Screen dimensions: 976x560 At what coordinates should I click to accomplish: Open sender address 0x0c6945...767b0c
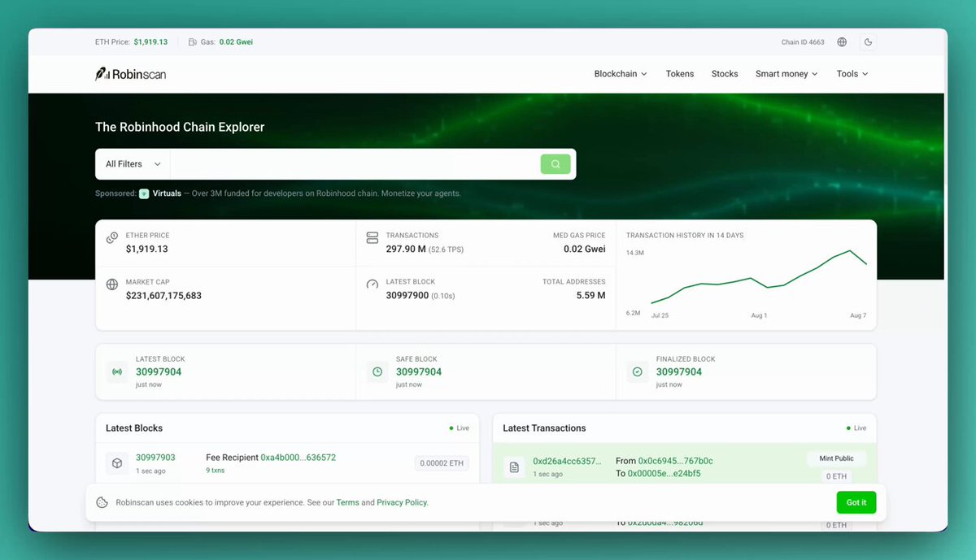point(675,461)
